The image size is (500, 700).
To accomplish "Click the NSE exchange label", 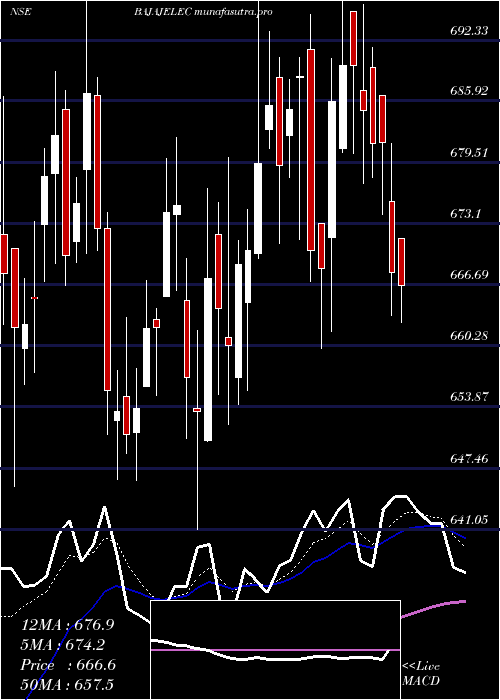I will tap(20, 12).
